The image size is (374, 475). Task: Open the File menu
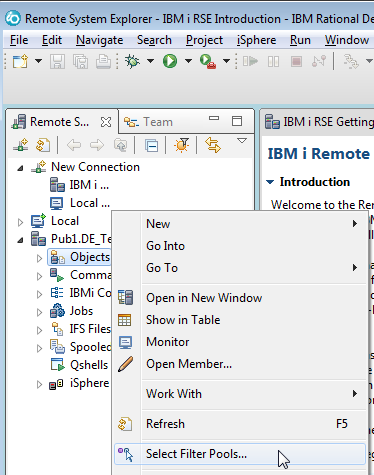pyautogui.click(x=19, y=40)
